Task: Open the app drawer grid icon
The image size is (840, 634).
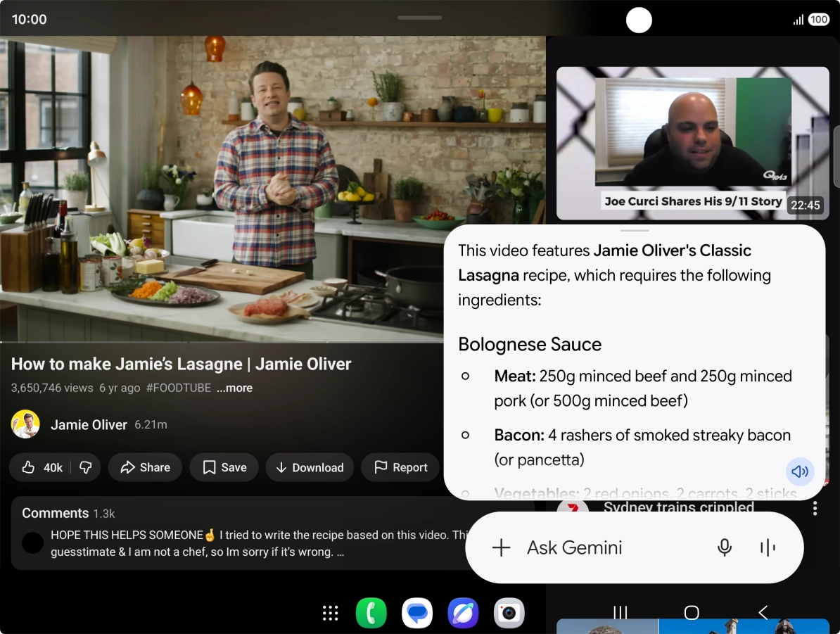Action: tap(331, 613)
